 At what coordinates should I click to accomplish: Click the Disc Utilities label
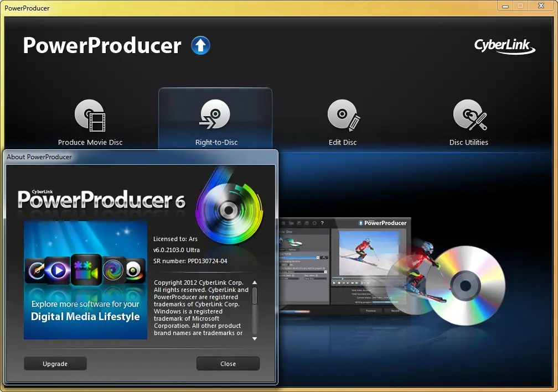pyautogui.click(x=469, y=142)
